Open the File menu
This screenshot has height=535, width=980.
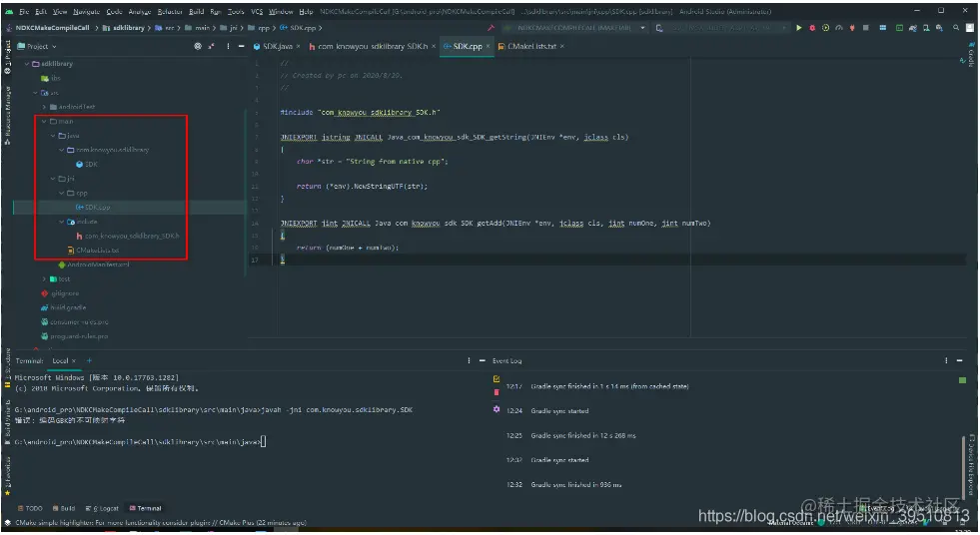point(24,11)
